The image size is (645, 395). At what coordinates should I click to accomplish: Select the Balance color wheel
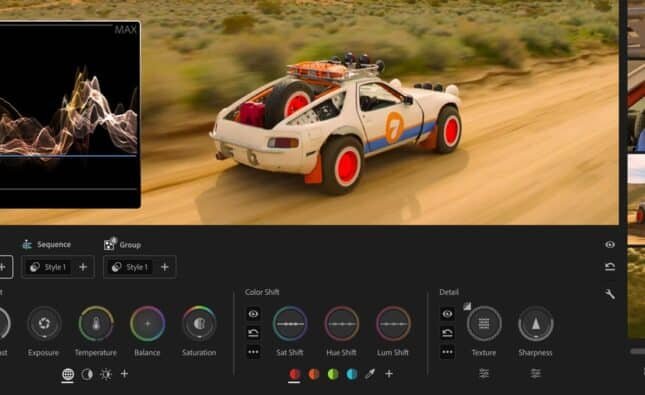(x=148, y=323)
